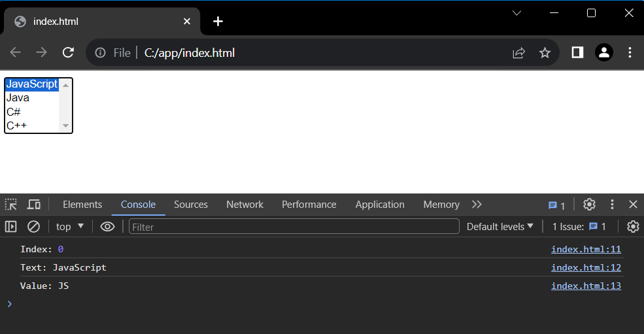Share this page icon in address bar

[518, 52]
